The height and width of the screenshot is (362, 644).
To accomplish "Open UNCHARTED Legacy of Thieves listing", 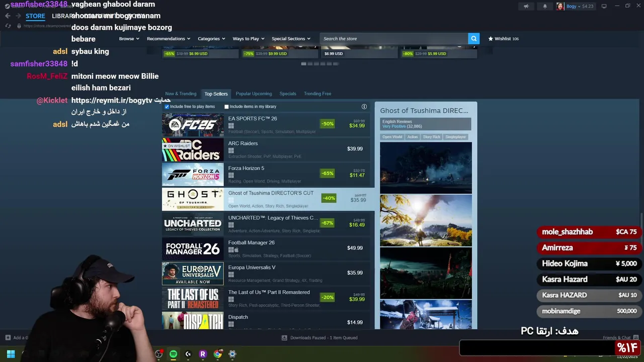I will [x=266, y=224].
